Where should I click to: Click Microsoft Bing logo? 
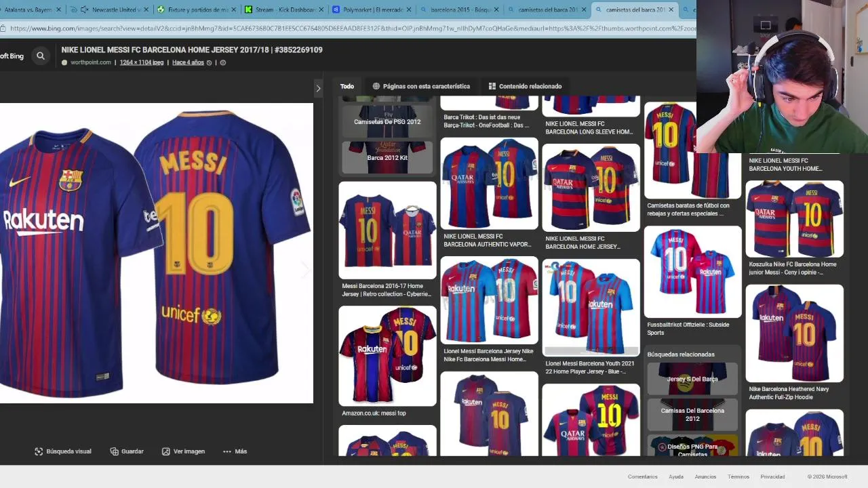click(12, 56)
